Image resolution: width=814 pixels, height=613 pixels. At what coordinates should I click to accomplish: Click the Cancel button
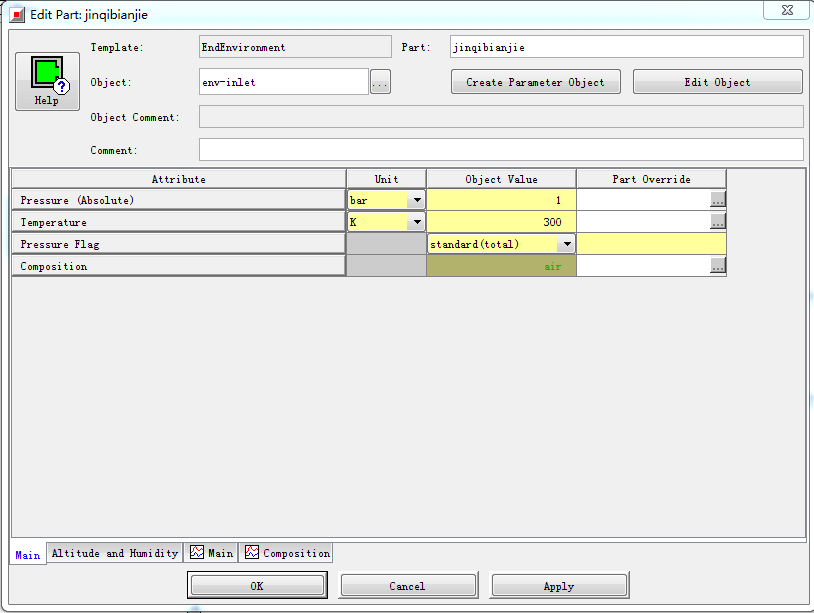pyautogui.click(x=407, y=586)
